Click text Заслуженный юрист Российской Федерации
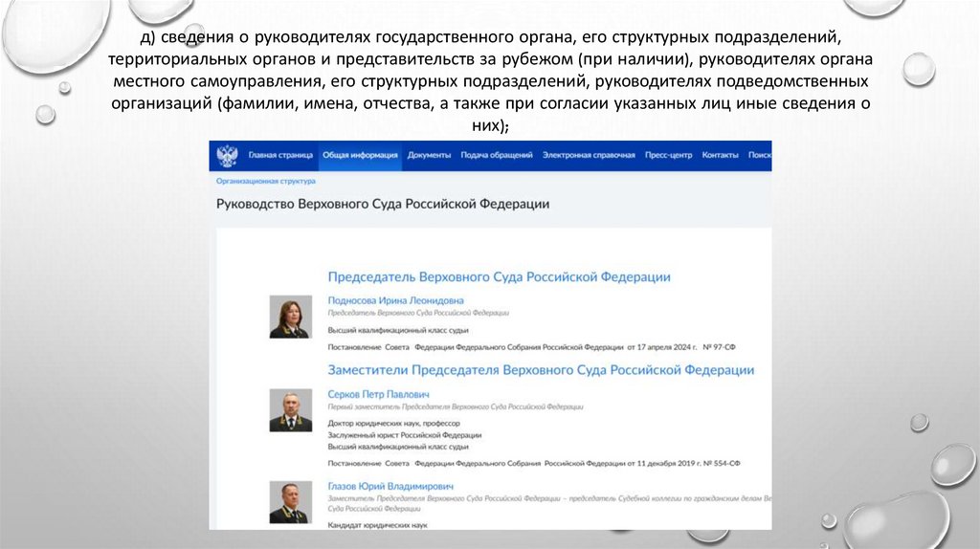The height and width of the screenshot is (549, 980). (405, 435)
